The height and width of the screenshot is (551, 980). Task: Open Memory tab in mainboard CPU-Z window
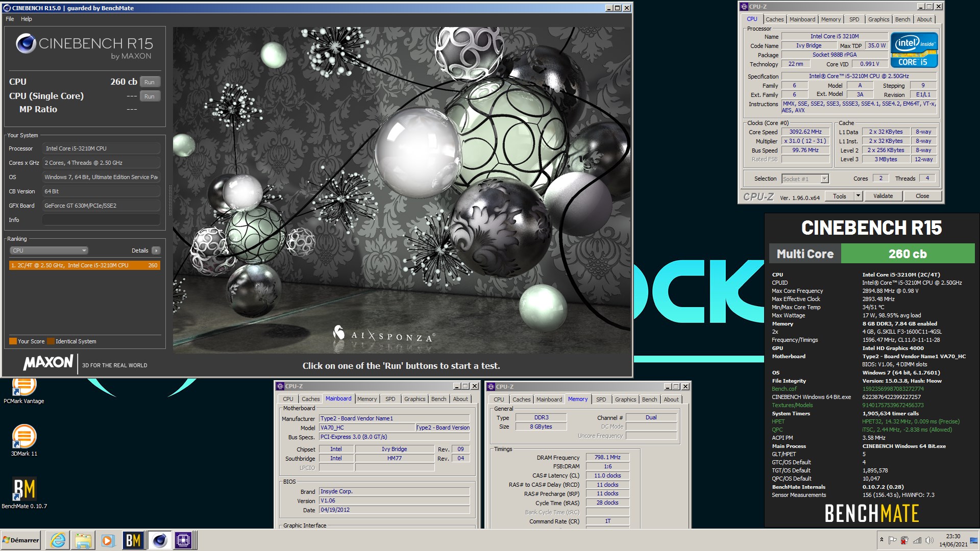(x=367, y=399)
